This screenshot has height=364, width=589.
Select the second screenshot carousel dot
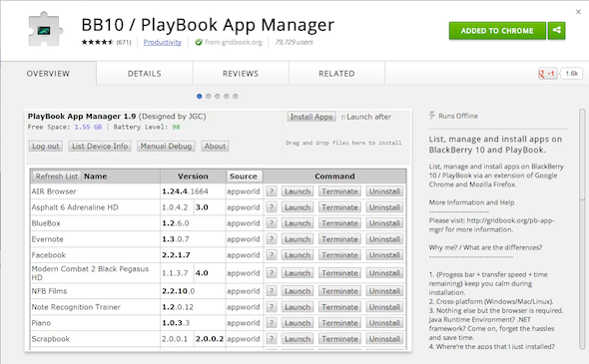[208, 96]
